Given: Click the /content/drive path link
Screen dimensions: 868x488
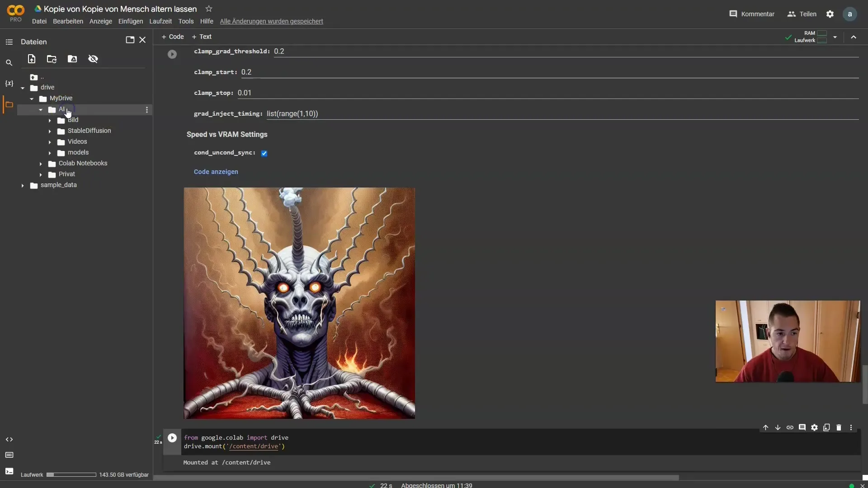Looking at the screenshot, I should [254, 446].
